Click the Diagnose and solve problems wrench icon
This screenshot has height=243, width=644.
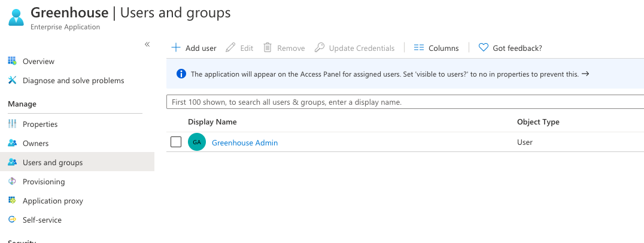click(x=13, y=80)
